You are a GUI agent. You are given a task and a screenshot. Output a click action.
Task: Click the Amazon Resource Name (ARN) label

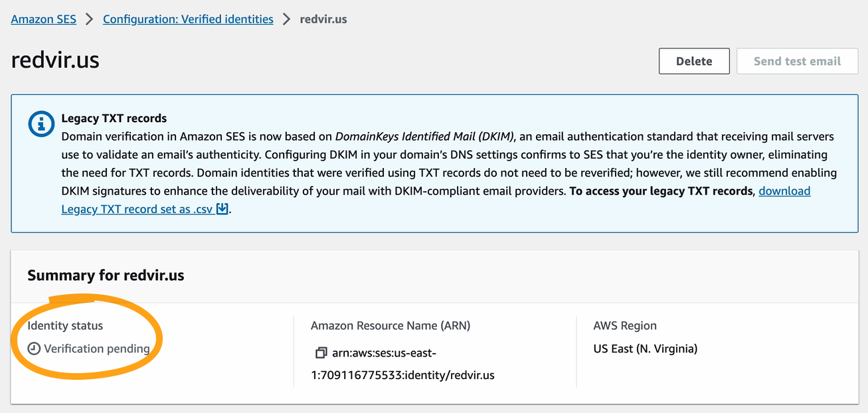pyautogui.click(x=391, y=325)
